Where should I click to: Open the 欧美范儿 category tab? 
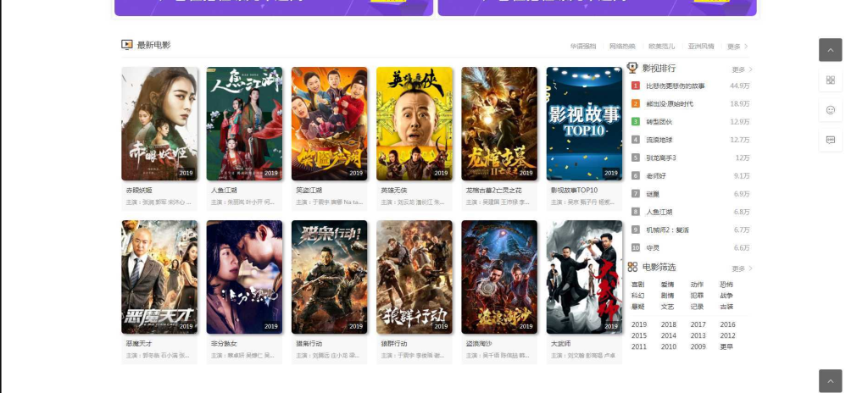tap(661, 47)
